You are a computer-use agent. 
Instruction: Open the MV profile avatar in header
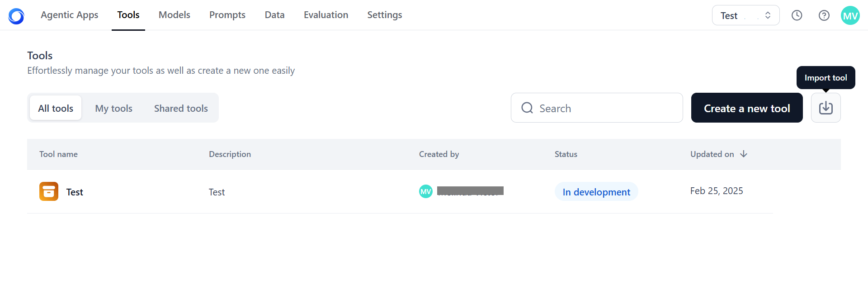coord(850,15)
